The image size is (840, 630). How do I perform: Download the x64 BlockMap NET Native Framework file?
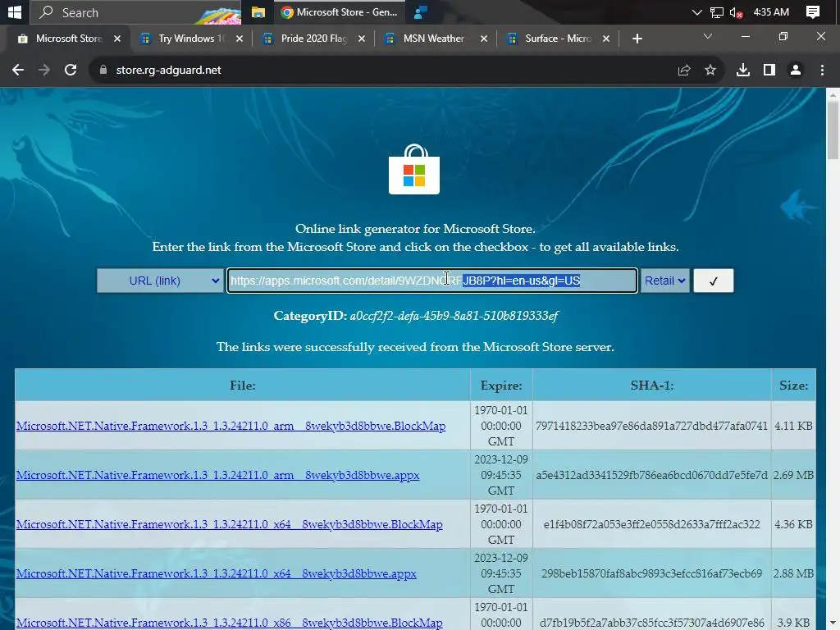click(x=230, y=524)
